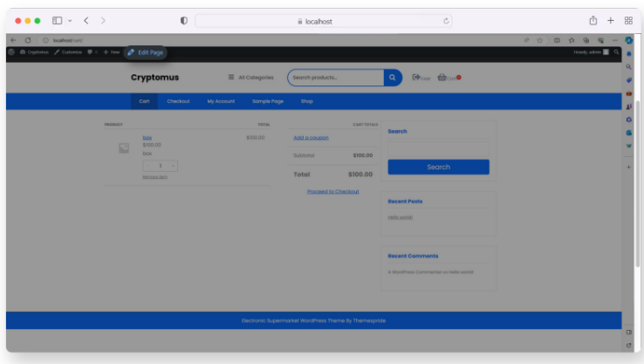The height and width of the screenshot is (364, 644).
Task: Go to My Account menu item
Action: (x=221, y=101)
